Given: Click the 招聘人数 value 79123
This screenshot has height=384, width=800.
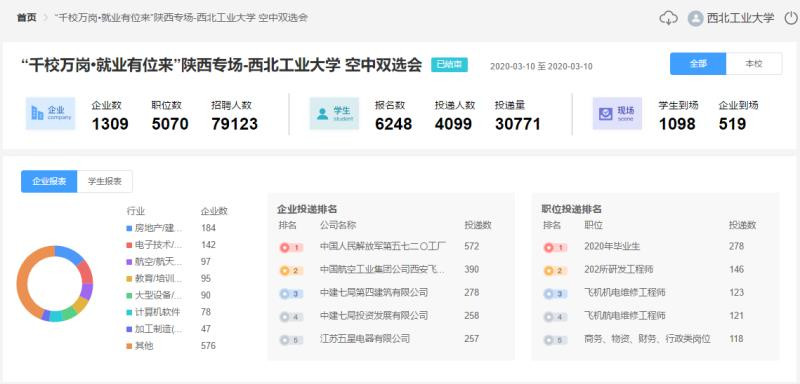Looking at the screenshot, I should (235, 124).
